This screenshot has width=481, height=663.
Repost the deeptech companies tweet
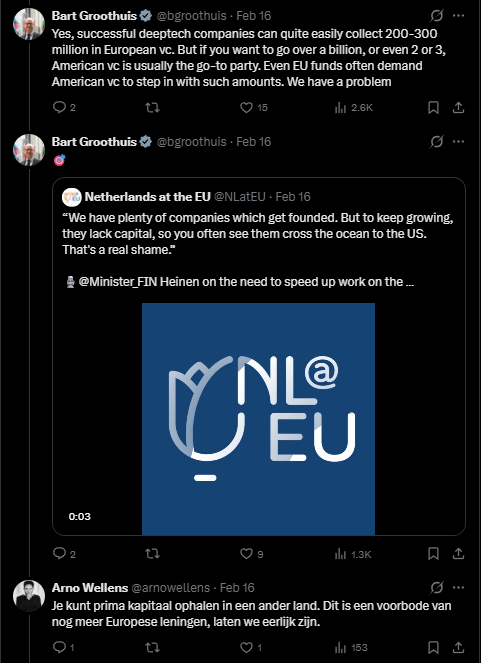point(153,108)
